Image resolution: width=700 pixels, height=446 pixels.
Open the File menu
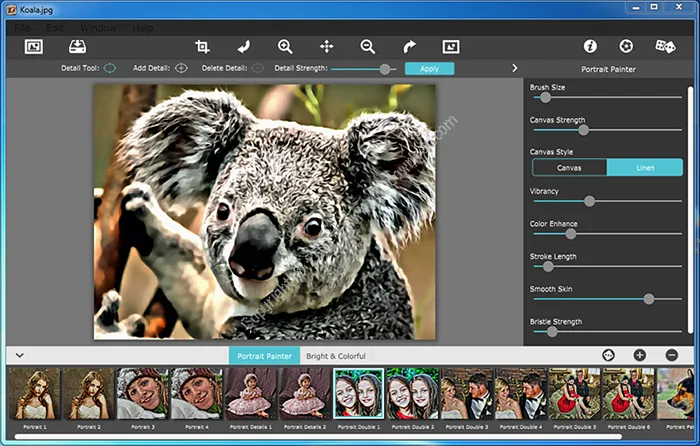click(x=22, y=28)
